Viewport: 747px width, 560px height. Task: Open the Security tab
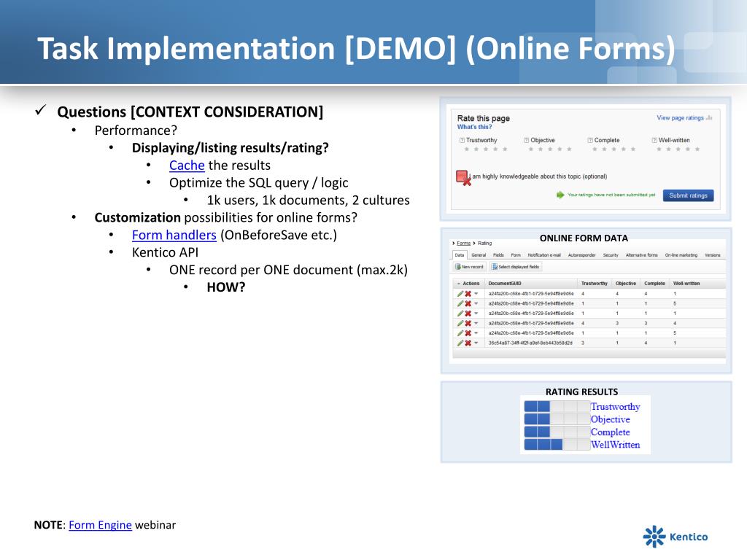pos(611,255)
